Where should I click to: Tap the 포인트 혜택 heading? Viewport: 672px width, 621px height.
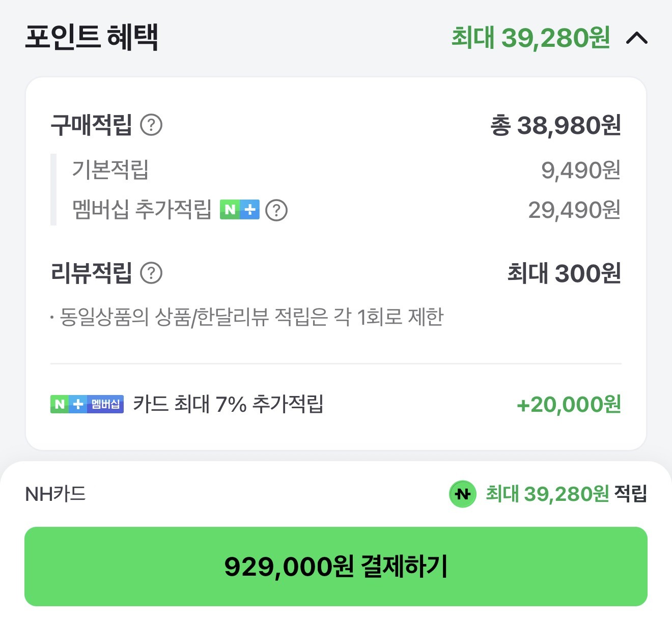92,37
